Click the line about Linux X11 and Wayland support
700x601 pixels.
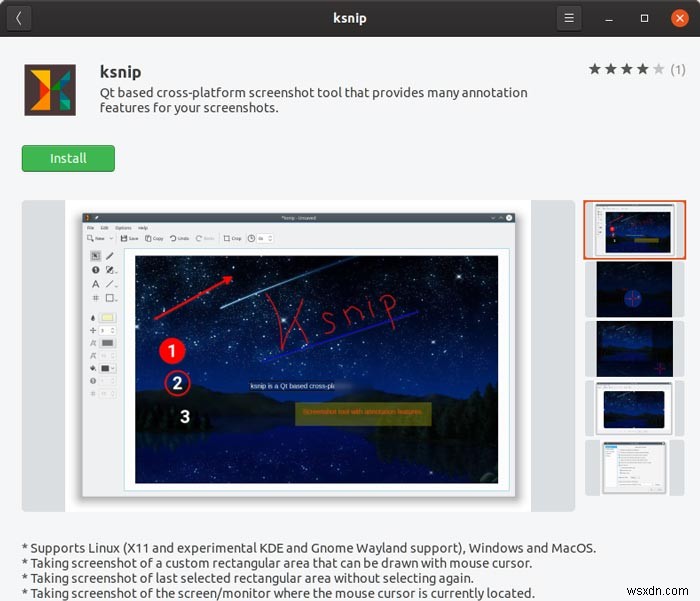click(309, 548)
